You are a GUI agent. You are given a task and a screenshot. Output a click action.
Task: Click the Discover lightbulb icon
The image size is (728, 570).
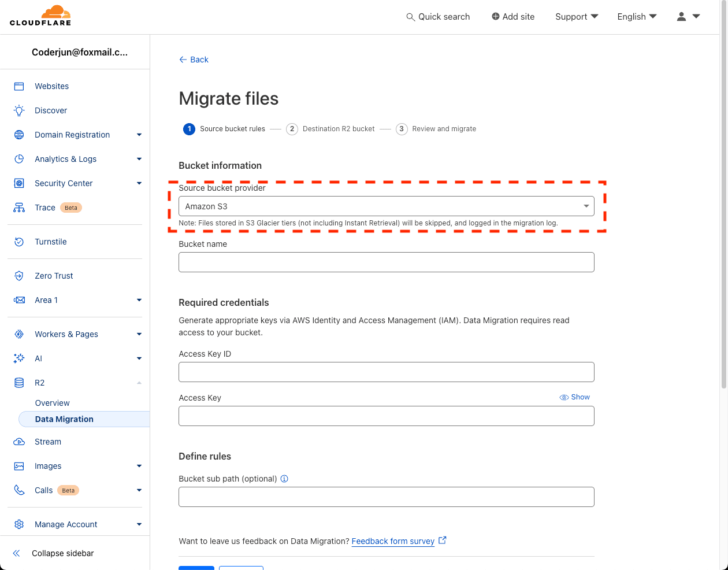[19, 110]
